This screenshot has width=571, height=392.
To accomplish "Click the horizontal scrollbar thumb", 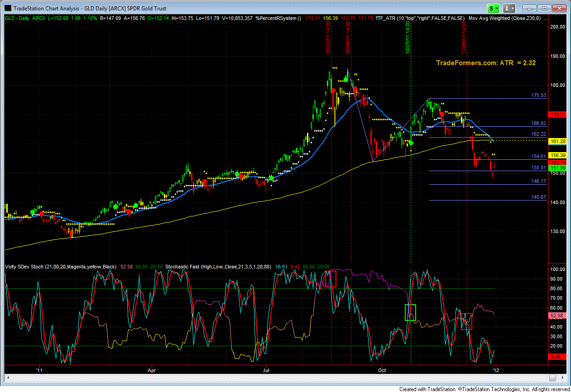I will pos(552,378).
